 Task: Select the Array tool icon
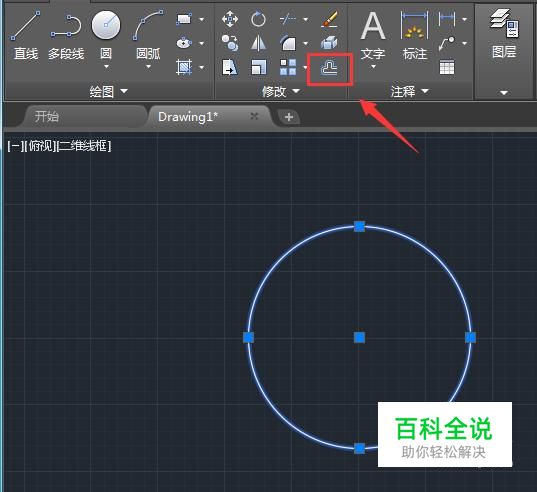[288, 67]
